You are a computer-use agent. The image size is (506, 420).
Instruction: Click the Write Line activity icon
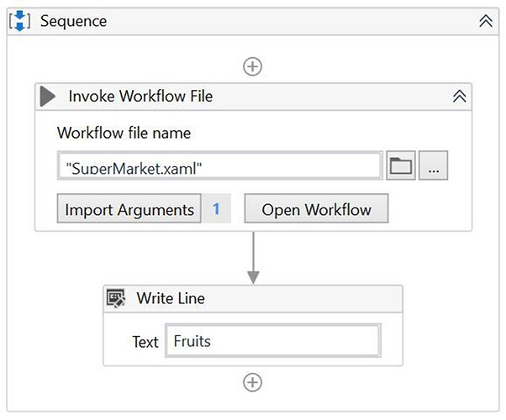pos(116,298)
